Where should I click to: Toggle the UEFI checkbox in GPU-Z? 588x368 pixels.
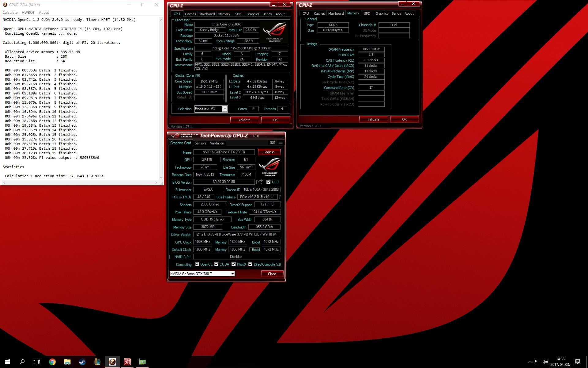click(x=269, y=182)
